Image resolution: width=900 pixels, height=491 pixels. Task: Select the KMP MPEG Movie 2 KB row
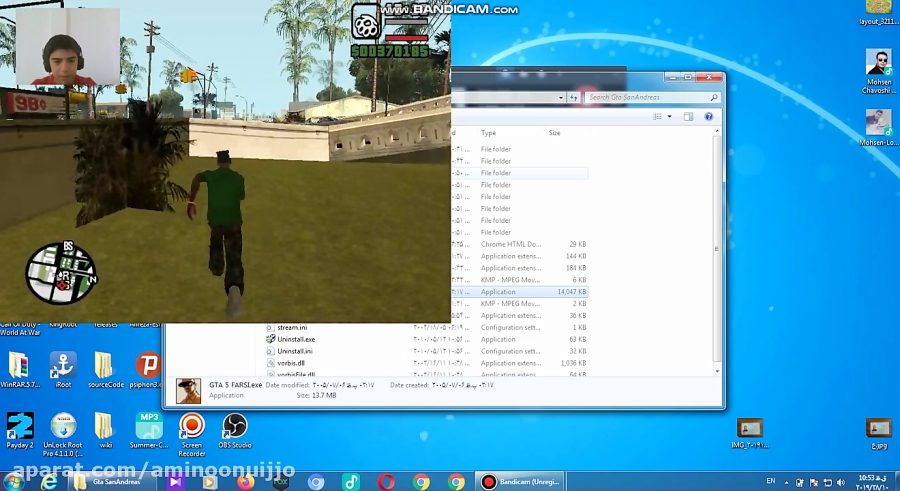(519, 304)
